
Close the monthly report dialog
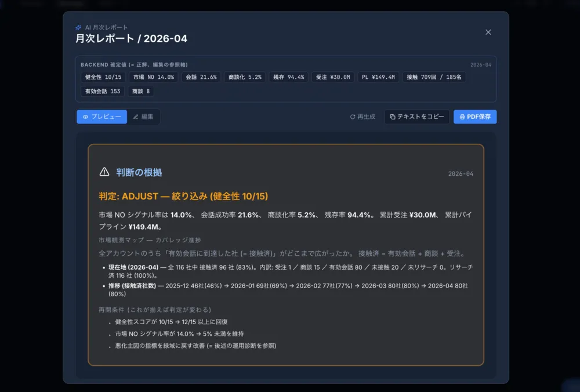[488, 32]
